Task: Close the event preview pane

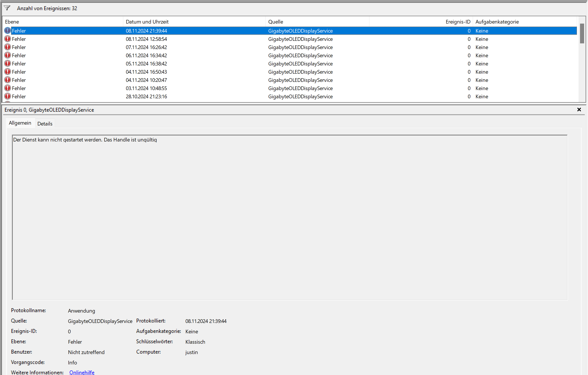Action: tap(579, 110)
